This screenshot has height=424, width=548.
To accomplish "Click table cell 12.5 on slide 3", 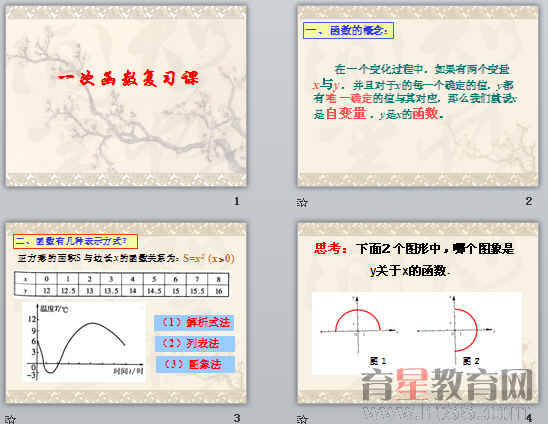I will click(68, 291).
